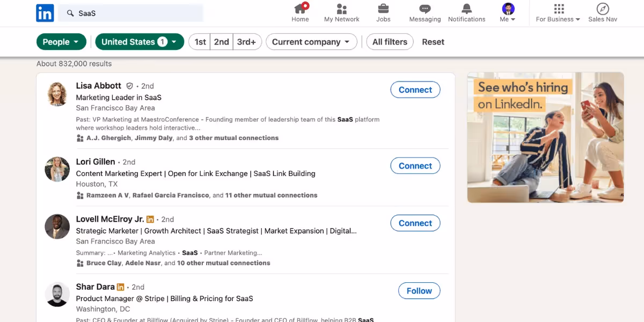The height and width of the screenshot is (322, 644).
Task: Toggle the 3rd+ connections filter
Action: click(x=247, y=42)
